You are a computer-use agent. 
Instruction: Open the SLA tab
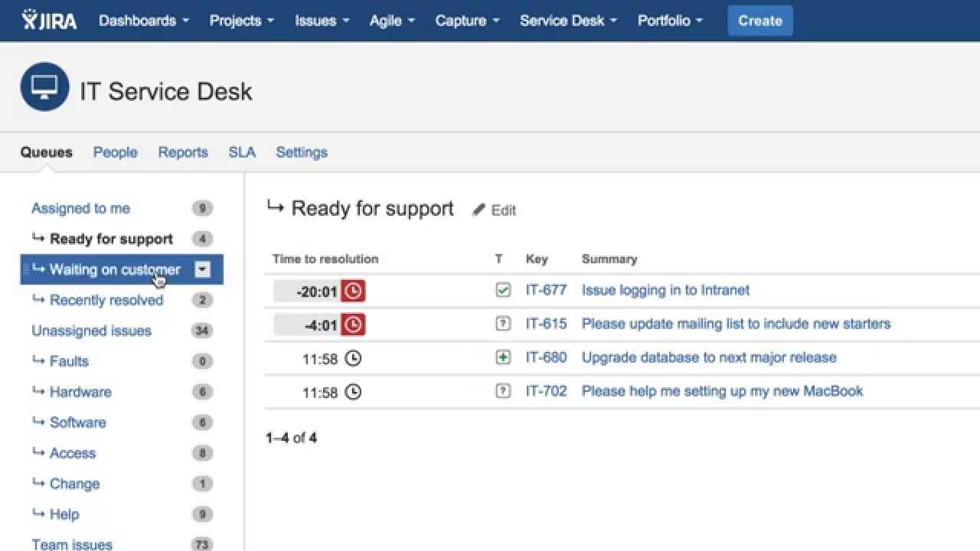pyautogui.click(x=242, y=152)
